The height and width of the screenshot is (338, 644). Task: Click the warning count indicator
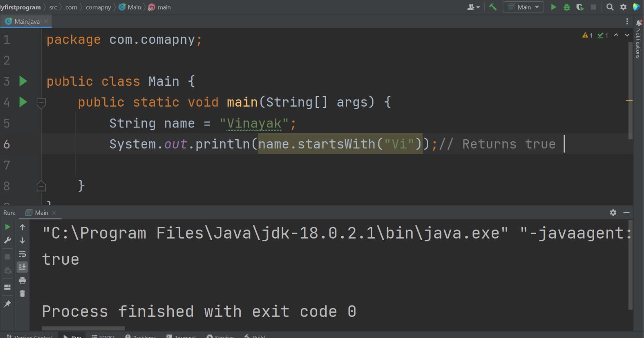pyautogui.click(x=587, y=35)
